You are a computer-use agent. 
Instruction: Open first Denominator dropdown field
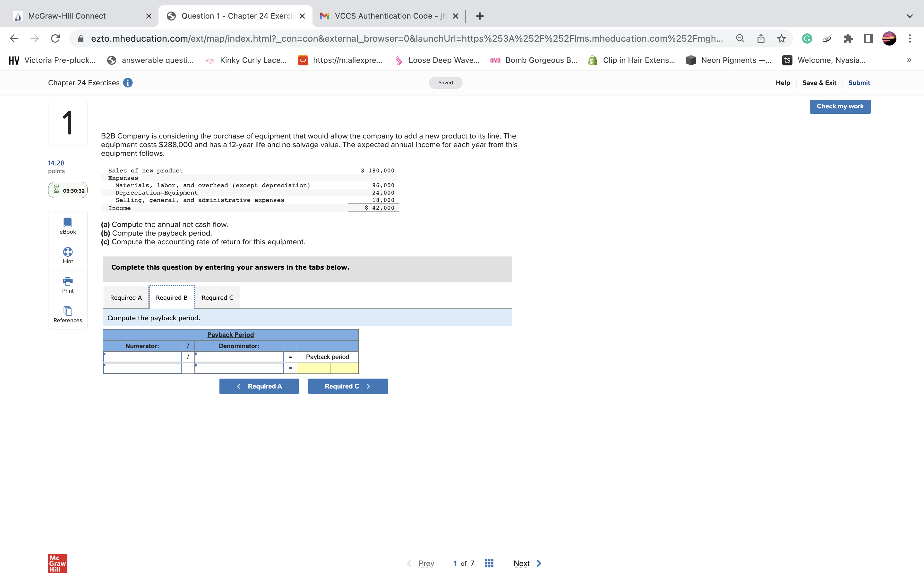(239, 357)
